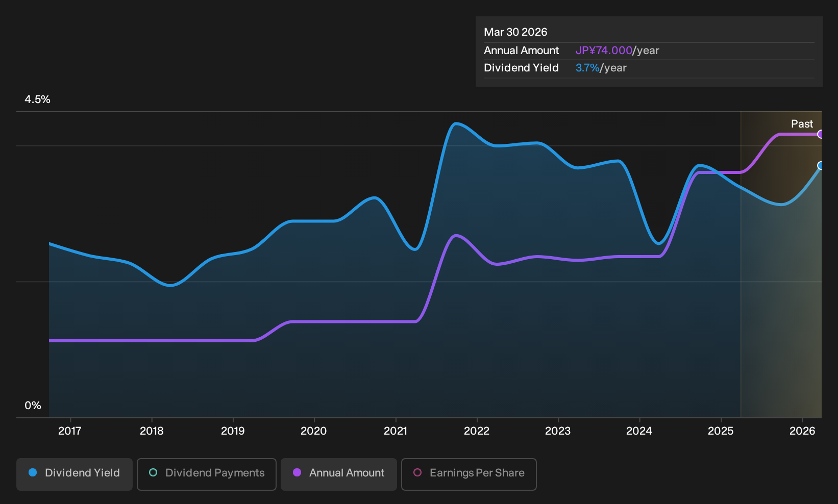Select the purple Annual Amount endpoint marker
The width and height of the screenshot is (838, 504).
pos(820,134)
